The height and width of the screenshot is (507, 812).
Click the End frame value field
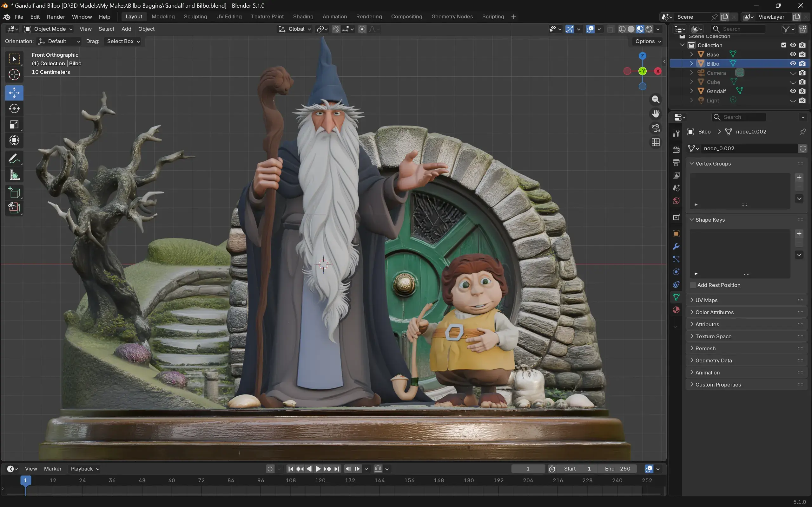point(617,469)
